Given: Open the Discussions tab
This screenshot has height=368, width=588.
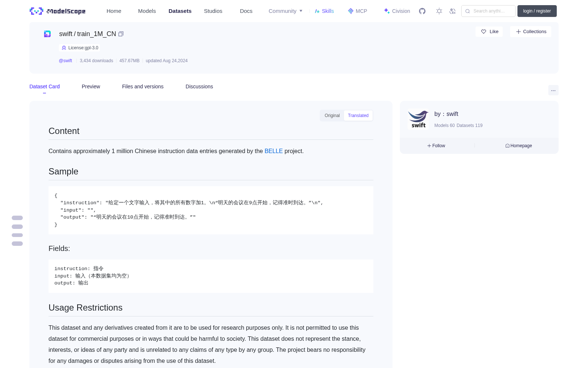Looking at the screenshot, I should click(x=199, y=86).
